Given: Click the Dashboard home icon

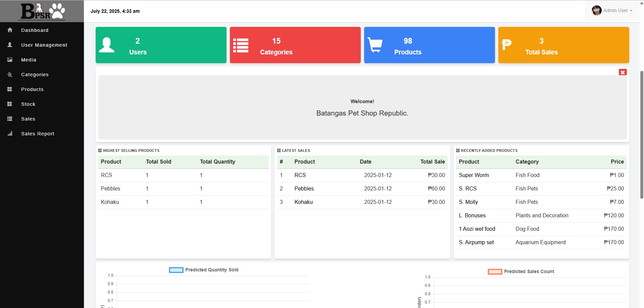Looking at the screenshot, I should pos(10,30).
